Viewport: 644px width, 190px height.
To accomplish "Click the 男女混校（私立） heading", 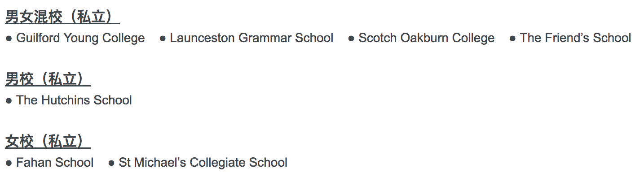I will pos(62,17).
